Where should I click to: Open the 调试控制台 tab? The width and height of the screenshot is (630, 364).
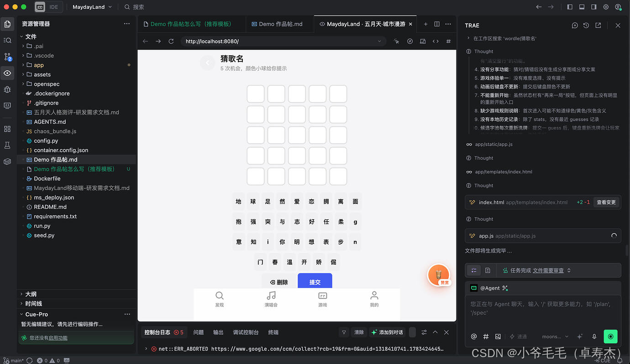coord(246,333)
